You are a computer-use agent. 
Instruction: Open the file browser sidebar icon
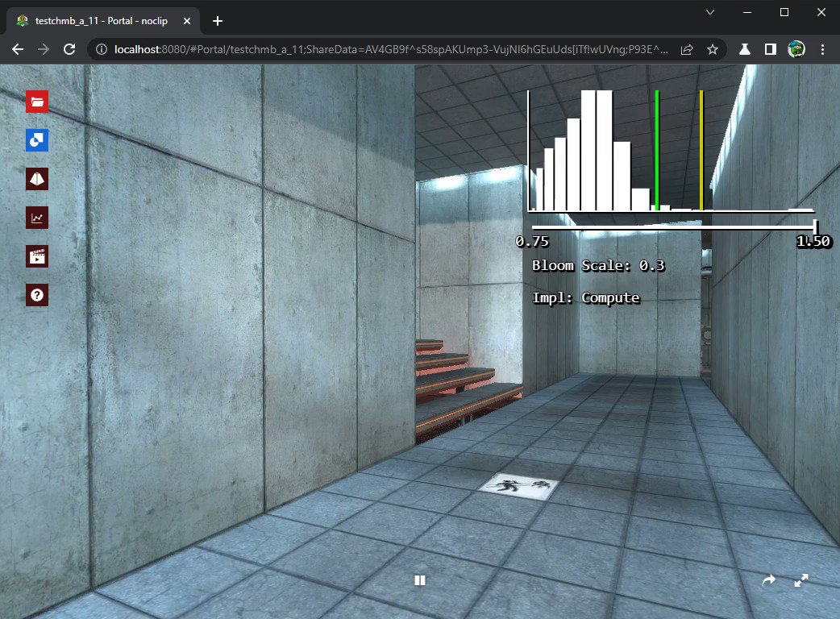tap(36, 101)
